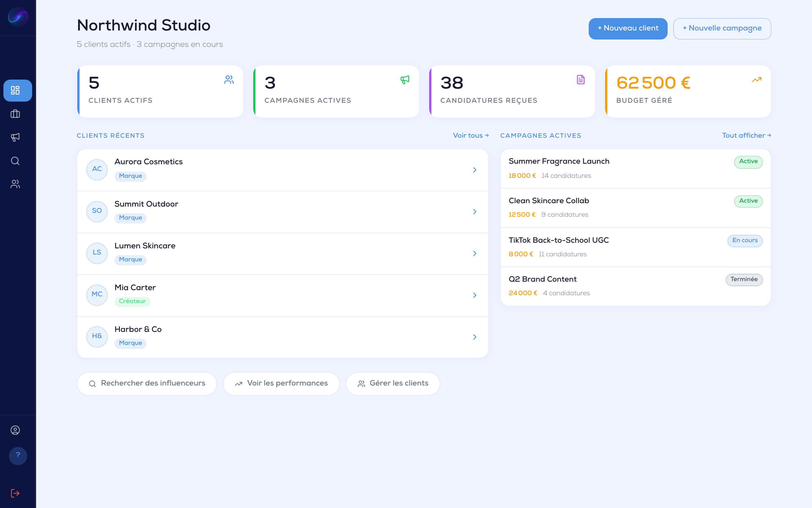Select the Lumen Skincare client name
Screen dimensions: 812x508
click(x=145, y=246)
